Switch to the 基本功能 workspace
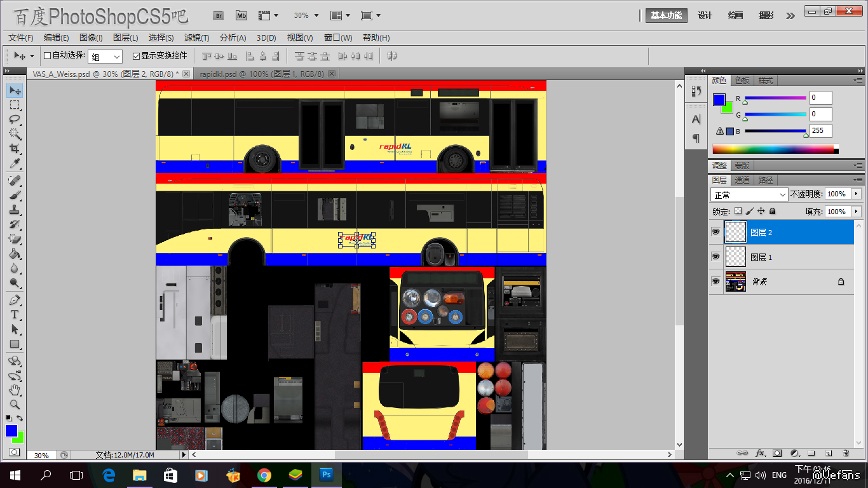868x488 pixels. coord(666,16)
